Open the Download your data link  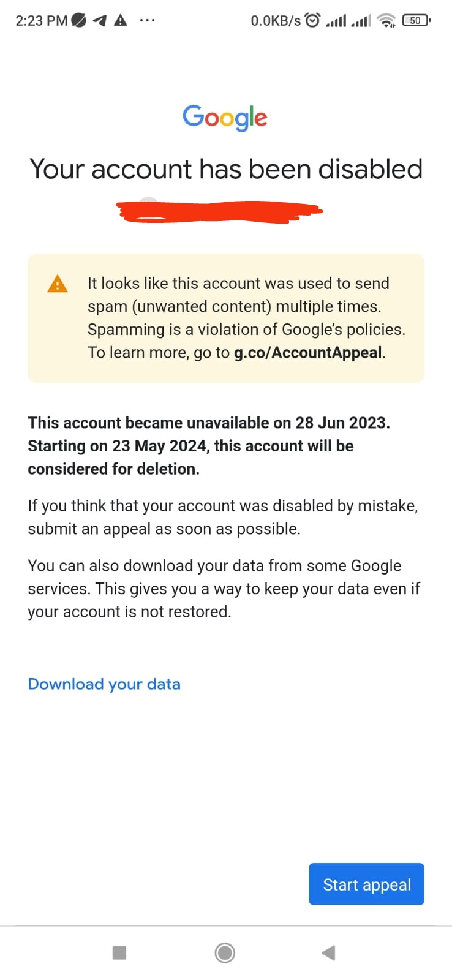(104, 684)
